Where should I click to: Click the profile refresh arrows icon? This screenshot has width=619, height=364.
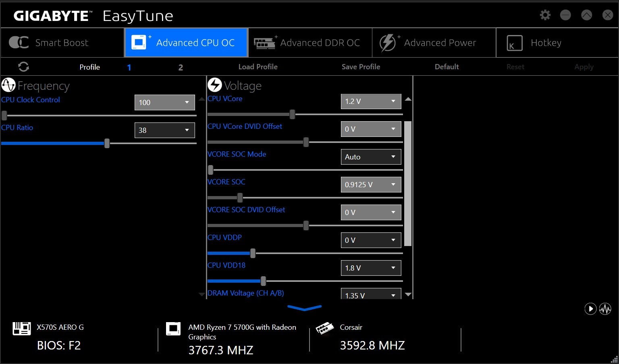point(24,67)
